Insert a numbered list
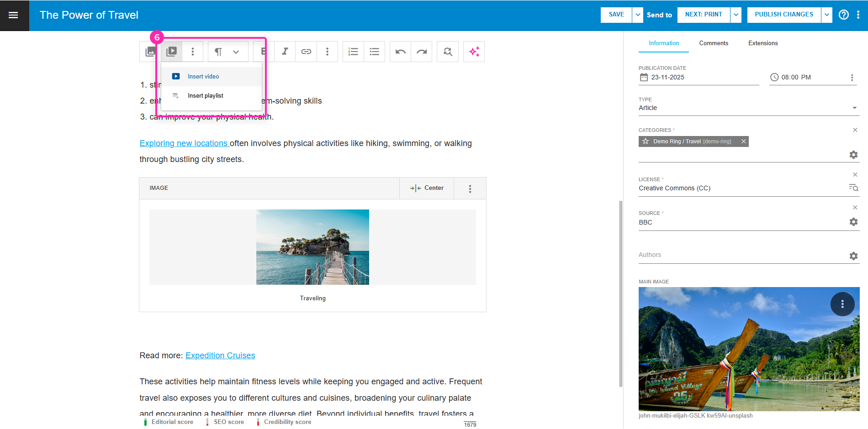The image size is (868, 429). pos(353,52)
